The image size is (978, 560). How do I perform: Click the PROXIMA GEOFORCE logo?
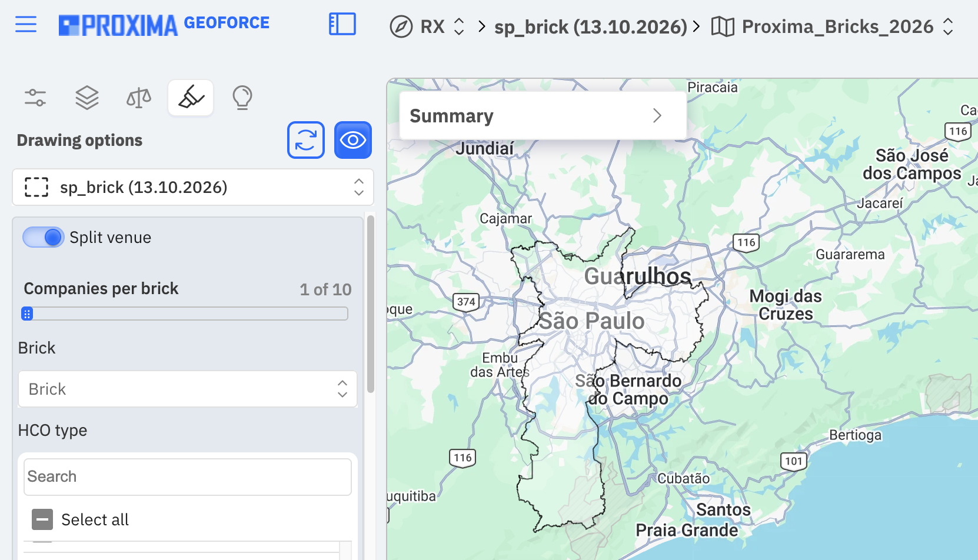164,25
